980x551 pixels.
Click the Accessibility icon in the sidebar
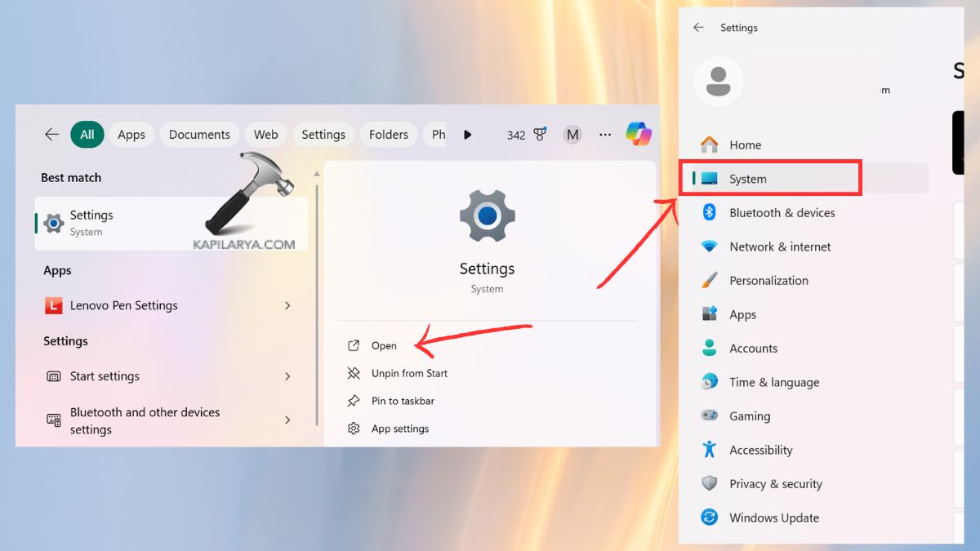709,449
